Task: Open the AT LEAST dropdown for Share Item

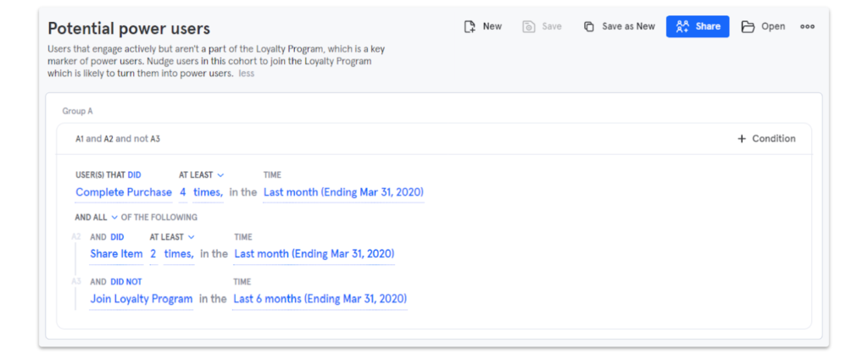Action: [172, 237]
